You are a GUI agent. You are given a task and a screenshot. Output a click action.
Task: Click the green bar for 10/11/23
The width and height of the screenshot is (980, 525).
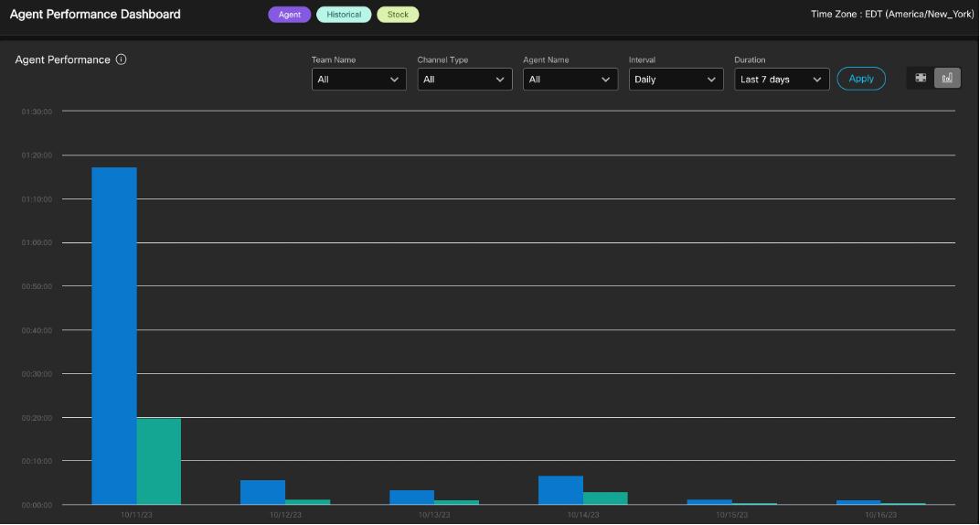click(159, 461)
